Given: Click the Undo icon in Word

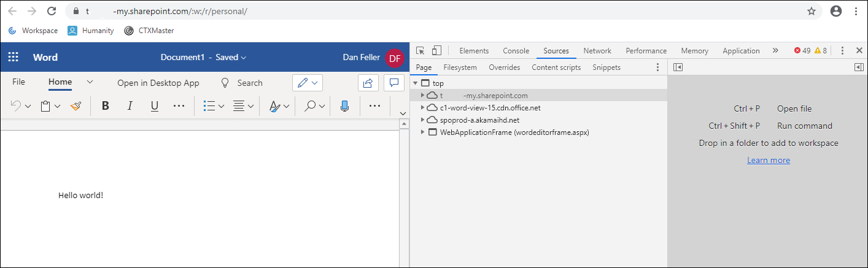Looking at the screenshot, I should click(16, 106).
